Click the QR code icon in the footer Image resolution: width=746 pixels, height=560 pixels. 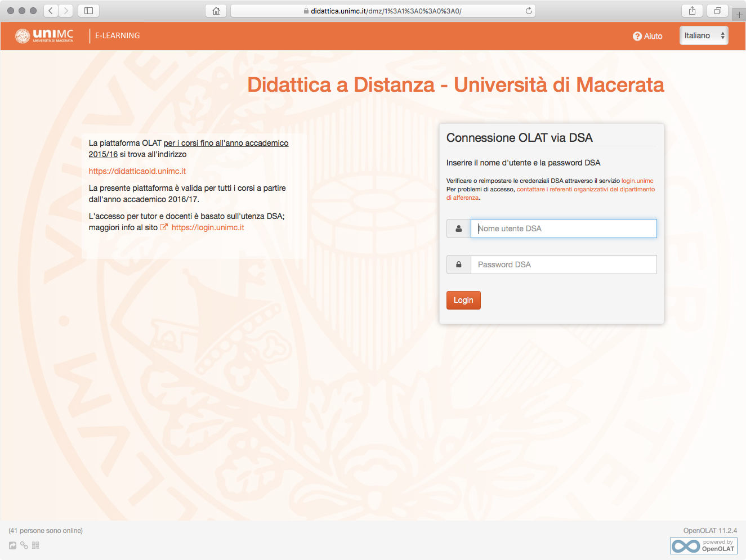(35, 545)
